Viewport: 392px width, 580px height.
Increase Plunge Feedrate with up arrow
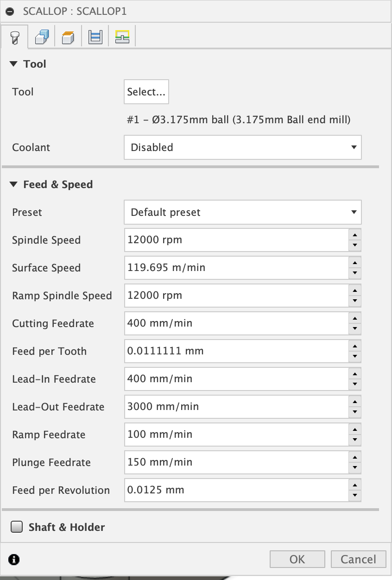(x=354, y=457)
